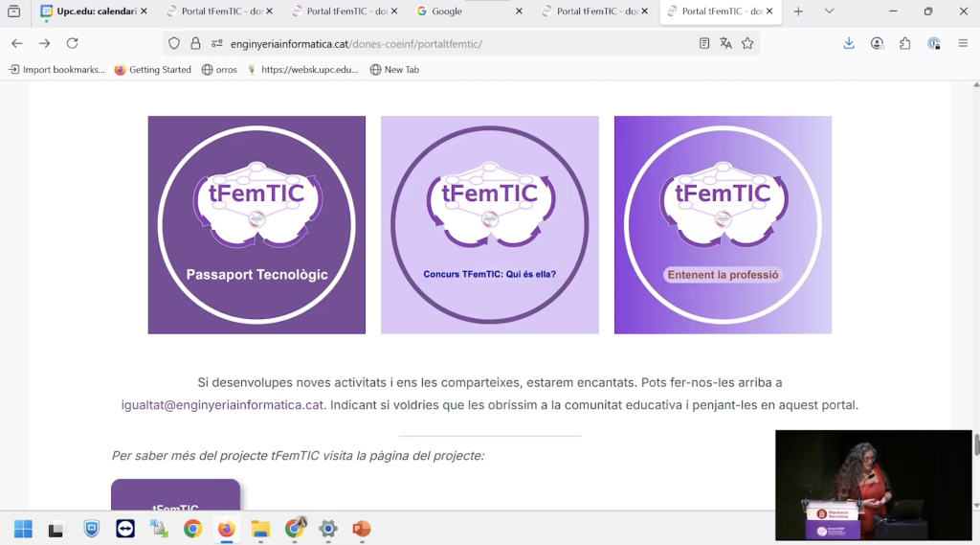The image size is (980, 545).
Task: Open the extensions puzzle icon
Action: tap(905, 43)
